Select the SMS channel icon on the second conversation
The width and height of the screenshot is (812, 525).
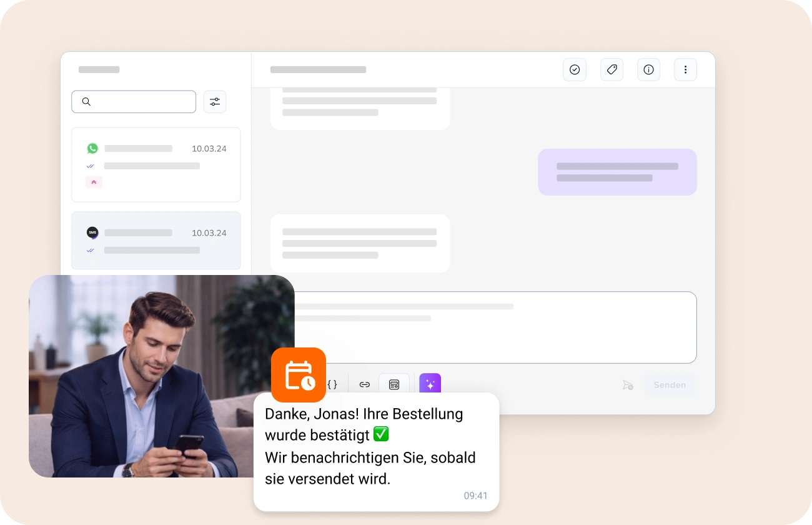92,232
